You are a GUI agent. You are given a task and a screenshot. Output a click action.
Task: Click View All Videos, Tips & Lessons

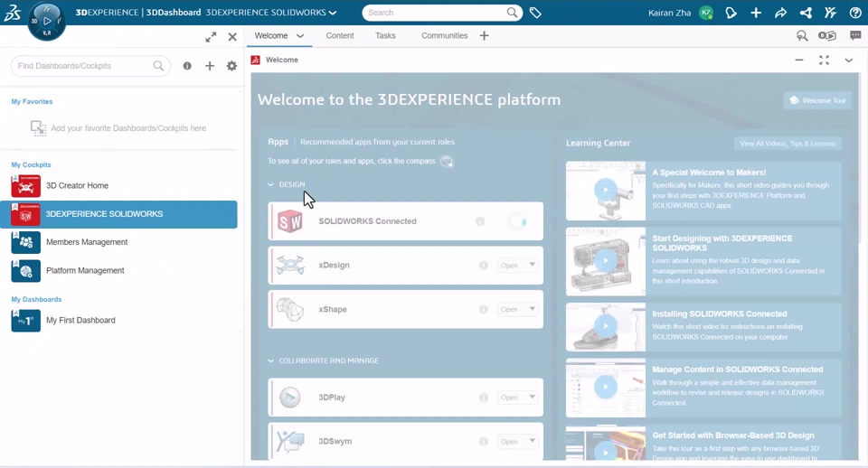coord(788,144)
